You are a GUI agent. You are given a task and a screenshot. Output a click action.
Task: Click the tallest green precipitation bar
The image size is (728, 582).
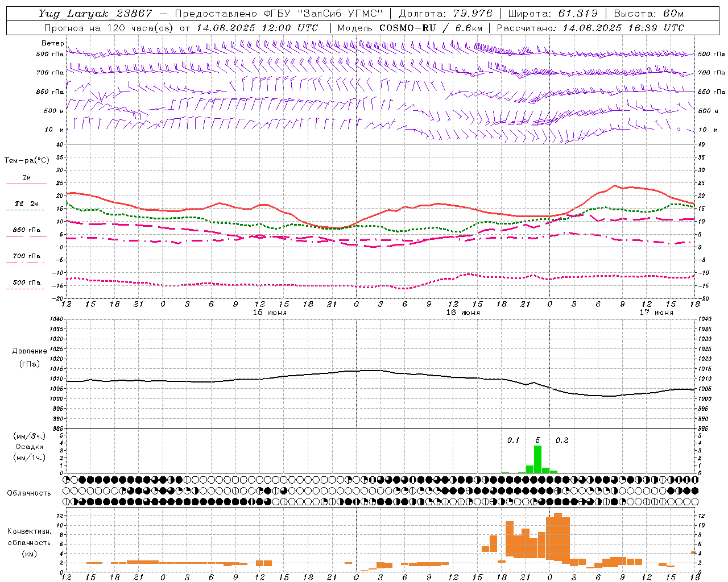[537, 459]
